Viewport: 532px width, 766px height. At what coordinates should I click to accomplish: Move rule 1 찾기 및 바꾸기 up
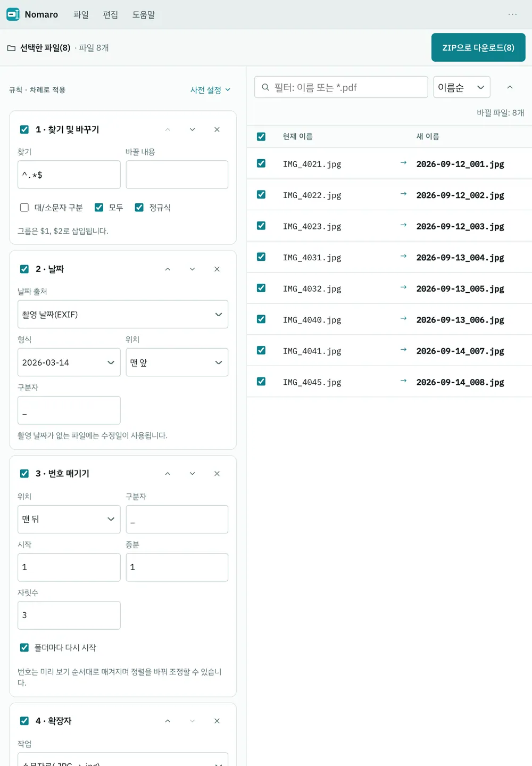168,129
